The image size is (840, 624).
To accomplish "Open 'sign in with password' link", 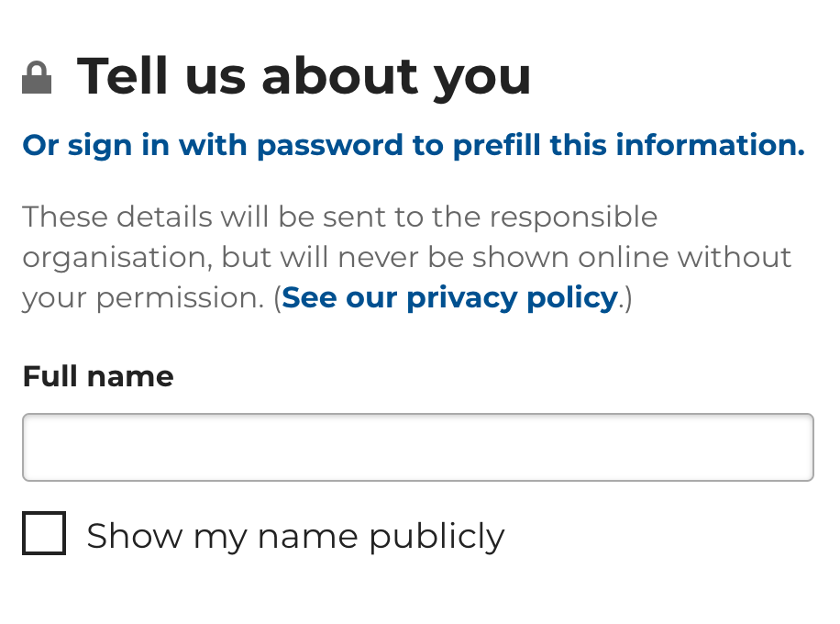I will coord(413,145).
